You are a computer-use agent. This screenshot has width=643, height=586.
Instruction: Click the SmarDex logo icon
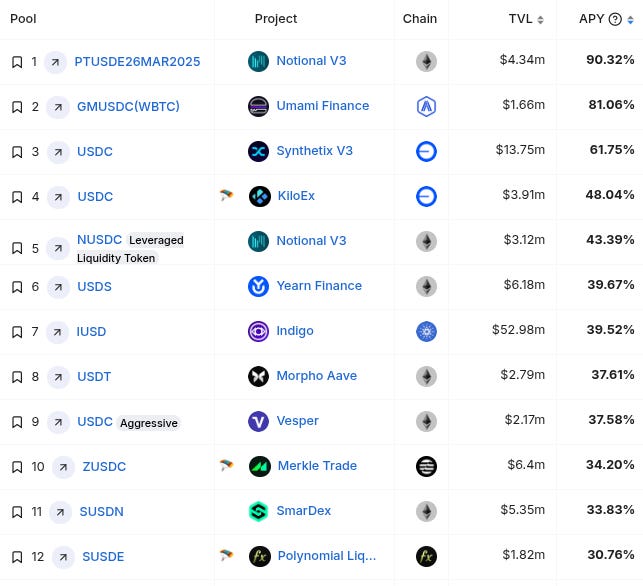[x=258, y=511]
